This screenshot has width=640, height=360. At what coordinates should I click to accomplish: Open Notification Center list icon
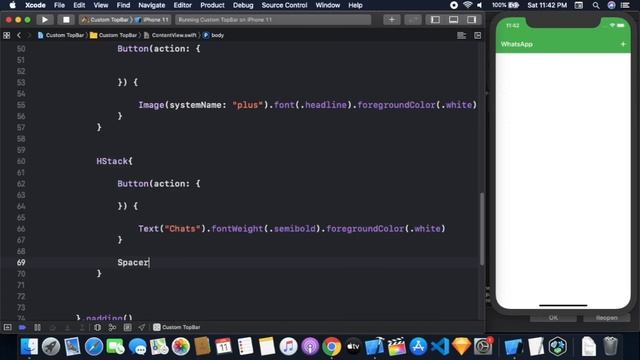625,5
